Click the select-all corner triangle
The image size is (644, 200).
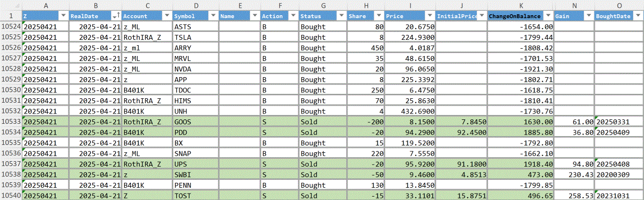(11, 5)
